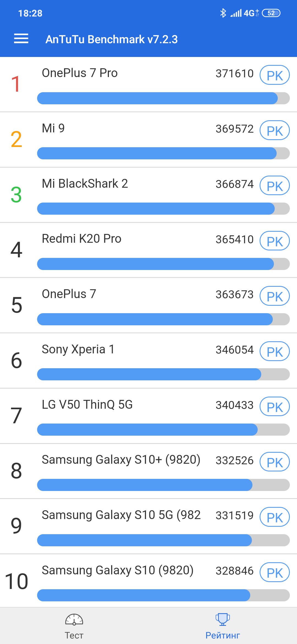297x644 pixels.
Task: Open the hamburger navigation menu
Action: [x=21, y=39]
